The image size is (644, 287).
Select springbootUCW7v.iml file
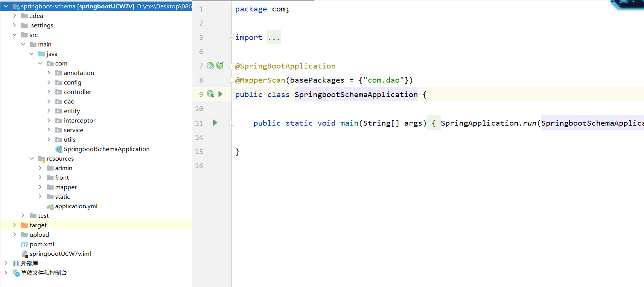(x=60, y=254)
